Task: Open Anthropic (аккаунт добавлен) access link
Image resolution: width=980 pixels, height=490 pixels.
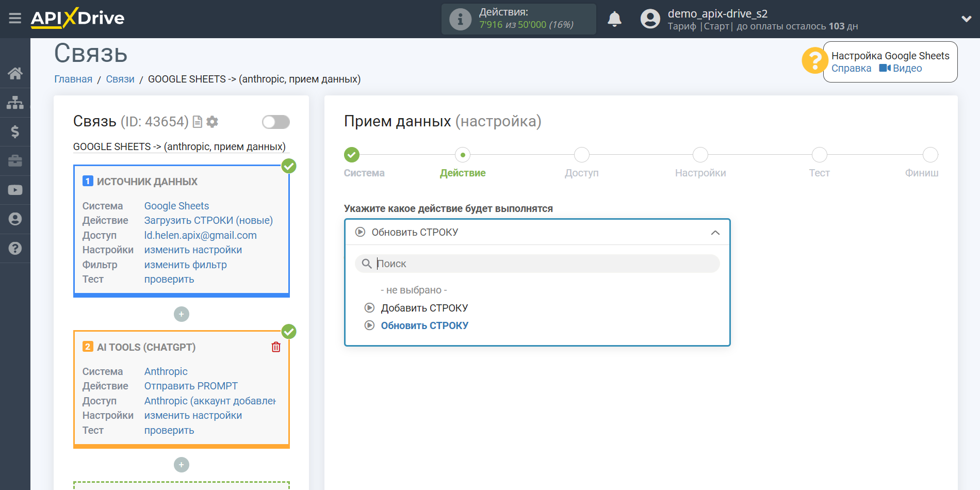Action: click(x=210, y=401)
